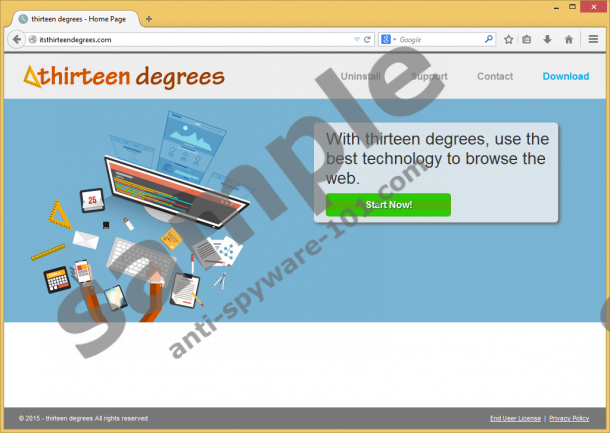610x433 pixels.
Task: Reload the page with the refresh icon
Action: (367, 40)
